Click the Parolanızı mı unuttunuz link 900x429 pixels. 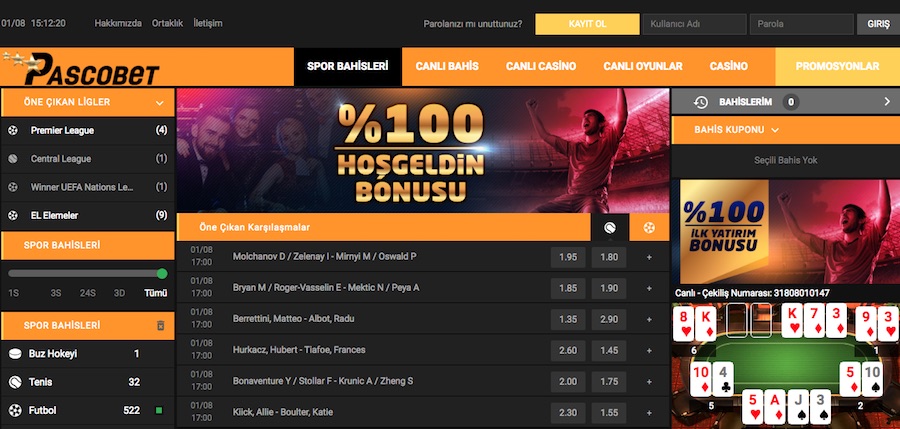[x=473, y=24]
